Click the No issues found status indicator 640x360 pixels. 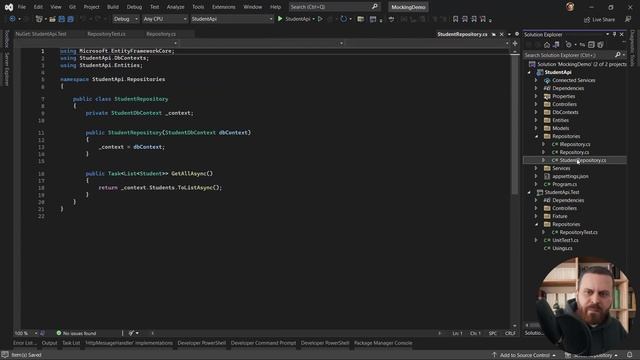point(76,333)
